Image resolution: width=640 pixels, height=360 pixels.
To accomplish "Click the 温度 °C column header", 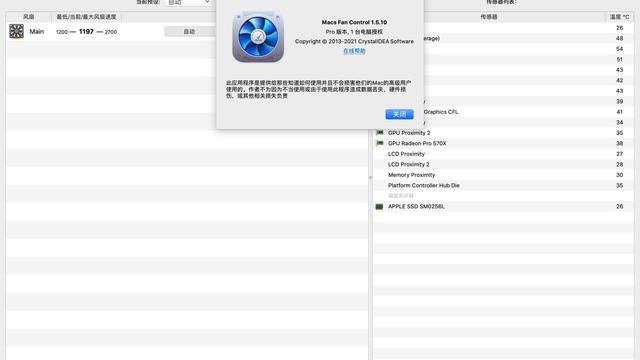I will click(x=619, y=17).
